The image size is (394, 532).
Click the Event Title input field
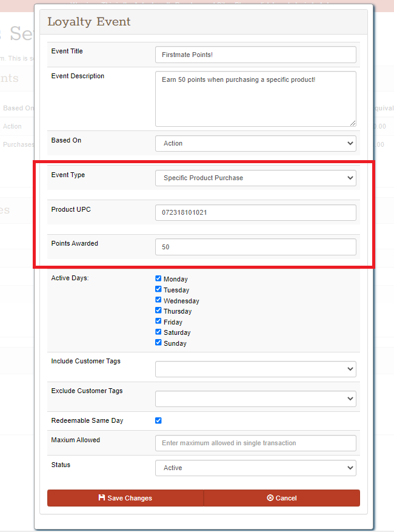point(255,55)
